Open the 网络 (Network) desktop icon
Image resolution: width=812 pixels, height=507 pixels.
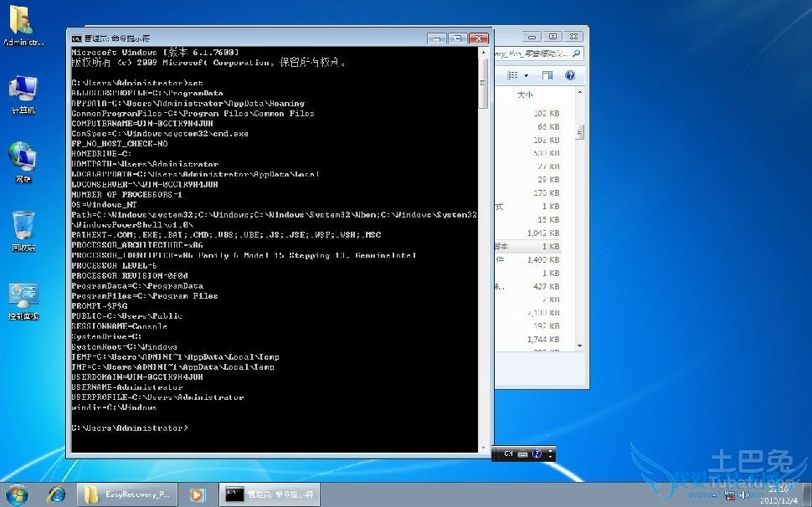(23, 162)
